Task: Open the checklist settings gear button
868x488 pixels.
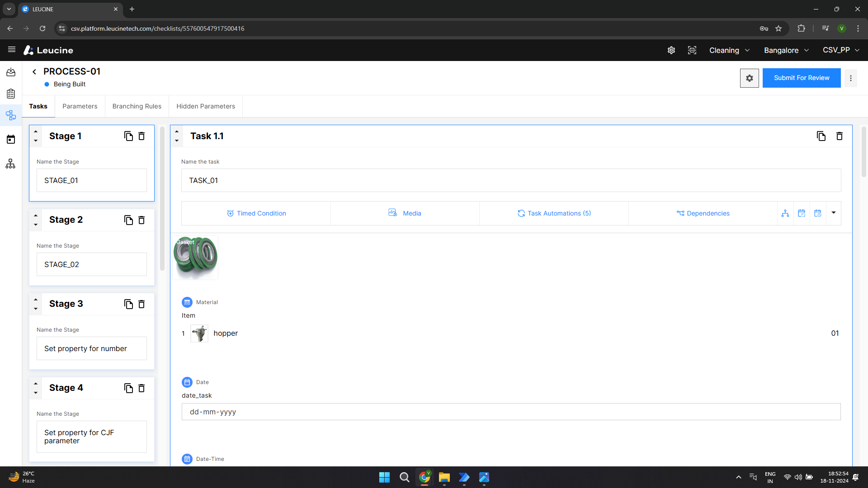Action: [750, 78]
